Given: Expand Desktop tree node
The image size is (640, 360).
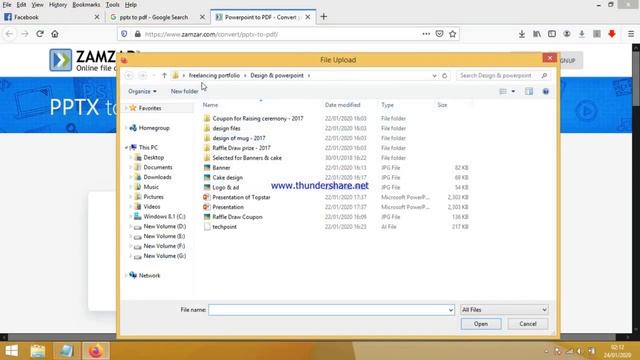Looking at the screenshot, I should [131, 158].
